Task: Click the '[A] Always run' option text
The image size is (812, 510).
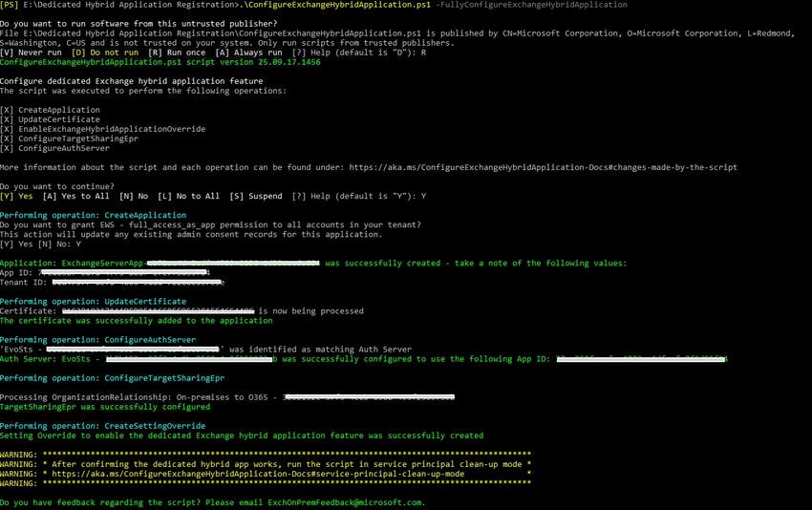Action: coord(248,53)
